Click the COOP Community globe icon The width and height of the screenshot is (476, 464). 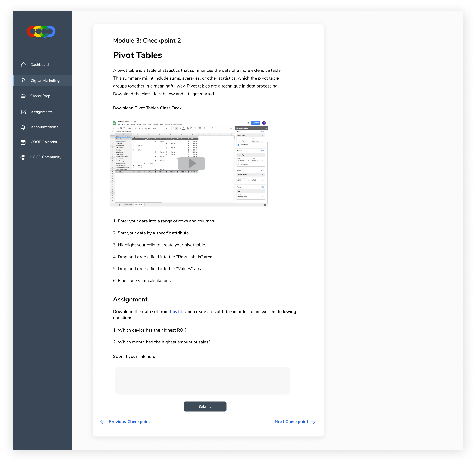click(x=23, y=157)
